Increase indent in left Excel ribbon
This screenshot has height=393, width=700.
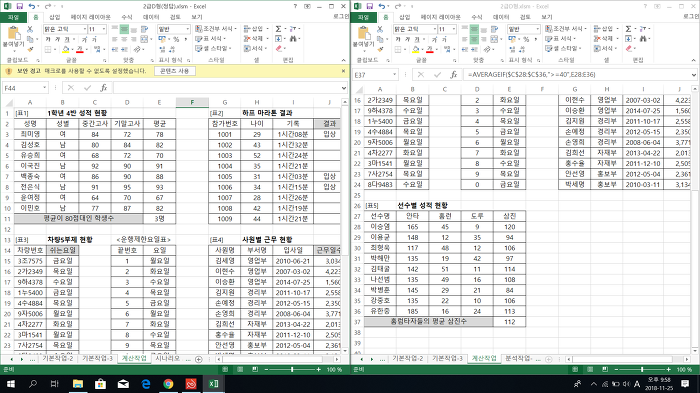(125, 49)
